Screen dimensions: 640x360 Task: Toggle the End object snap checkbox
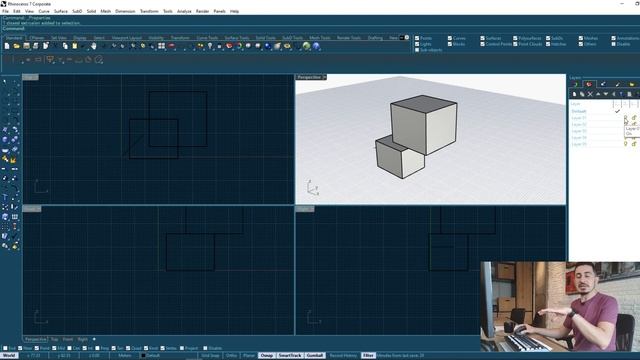5,349
